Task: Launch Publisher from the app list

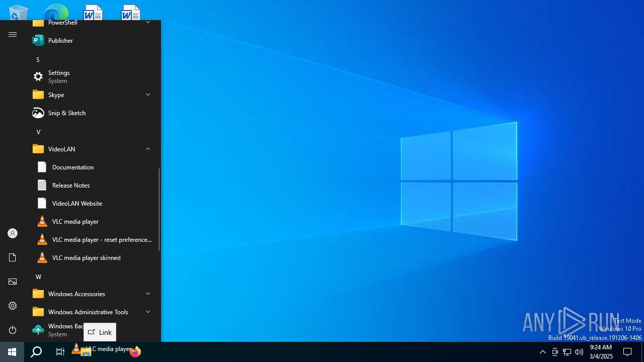Action: pyautogui.click(x=93, y=40)
